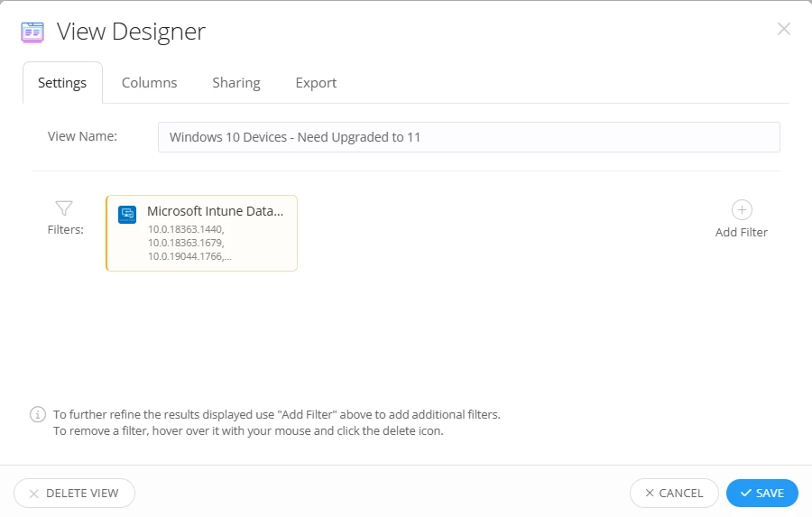Click the "View Name:" label
The height and width of the screenshot is (517, 812).
(x=82, y=136)
